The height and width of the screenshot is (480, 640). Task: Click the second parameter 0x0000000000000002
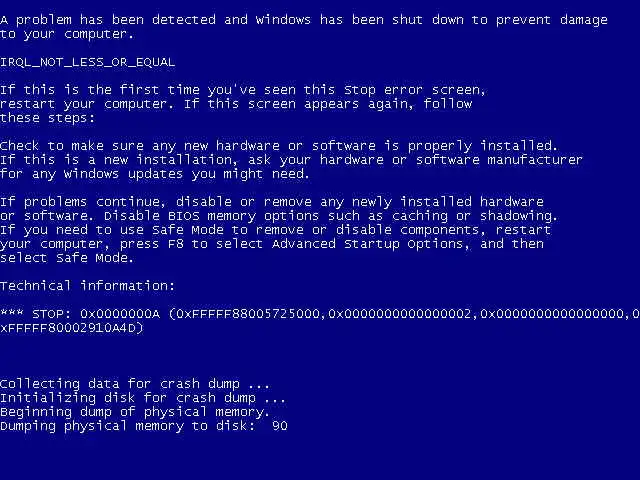pos(399,314)
